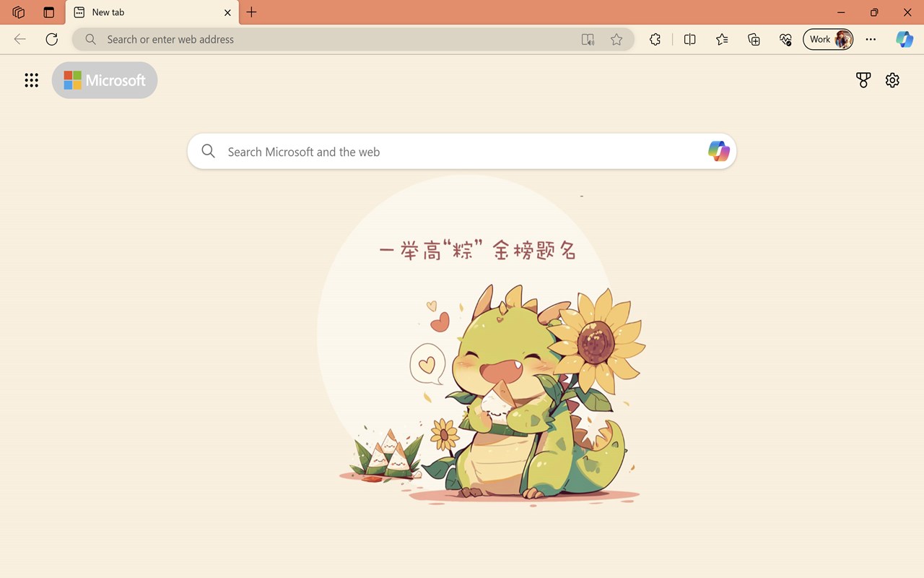
Task: Expand Settings and more ellipsis menu
Action: 871,40
